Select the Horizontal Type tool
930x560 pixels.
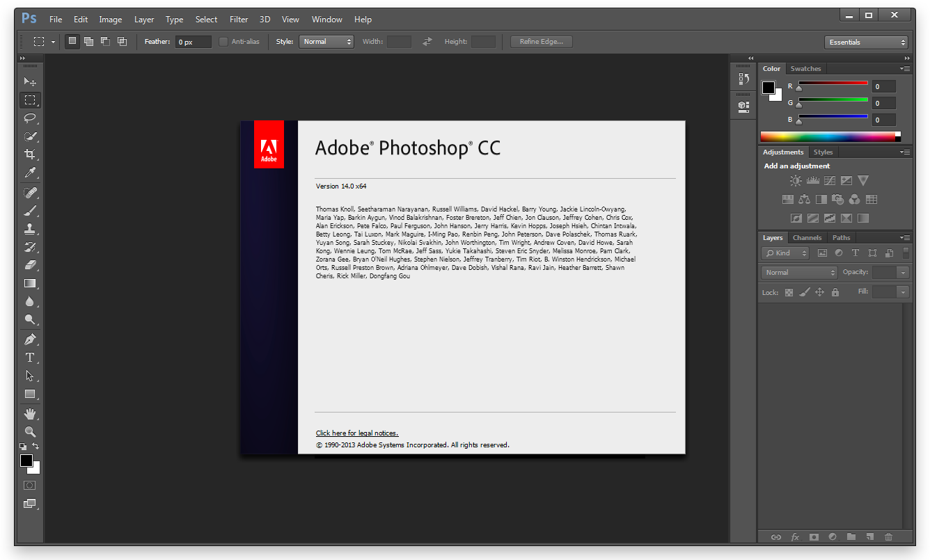click(x=30, y=357)
